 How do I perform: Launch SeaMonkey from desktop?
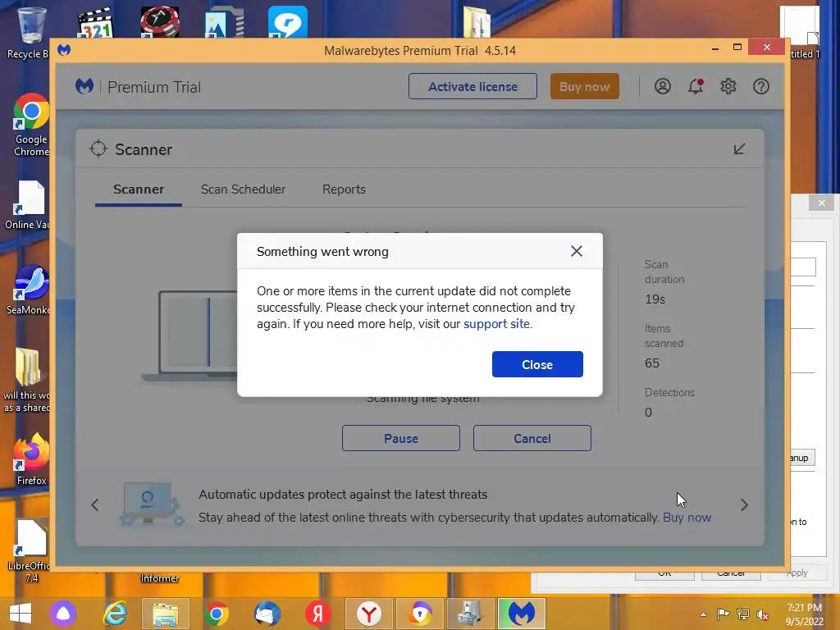[x=29, y=290]
